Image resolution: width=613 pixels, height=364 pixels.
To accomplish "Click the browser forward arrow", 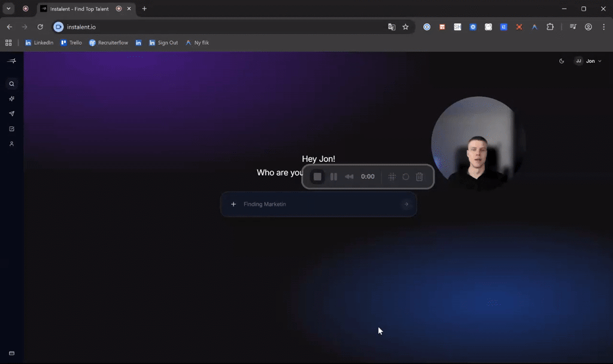I will [25, 27].
